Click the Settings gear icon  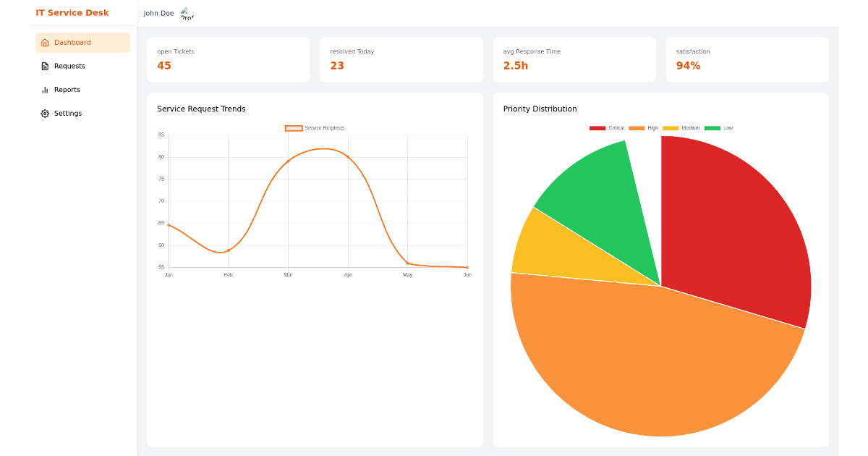pyautogui.click(x=44, y=113)
